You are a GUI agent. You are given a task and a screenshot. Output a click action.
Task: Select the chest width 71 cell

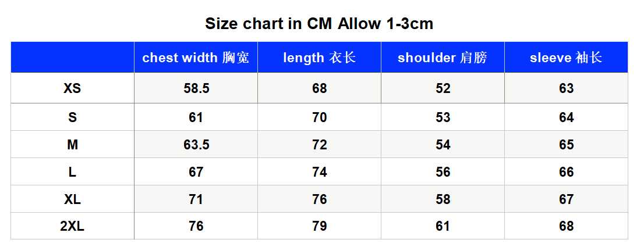point(196,199)
